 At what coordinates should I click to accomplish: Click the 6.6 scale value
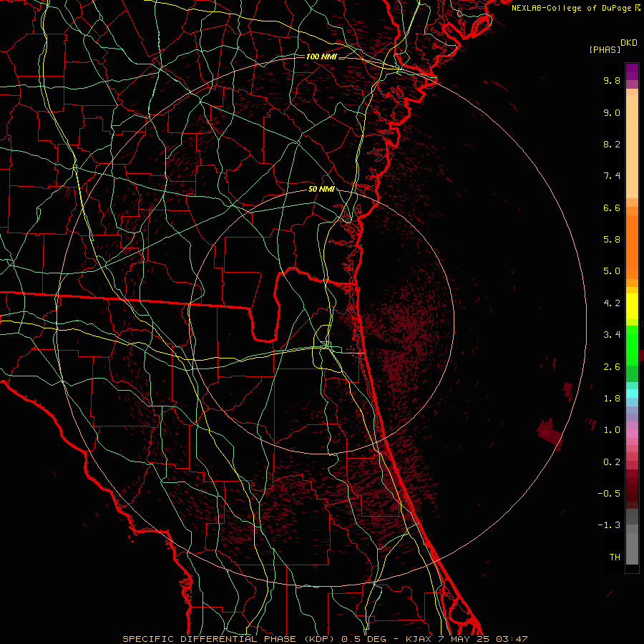(612, 208)
